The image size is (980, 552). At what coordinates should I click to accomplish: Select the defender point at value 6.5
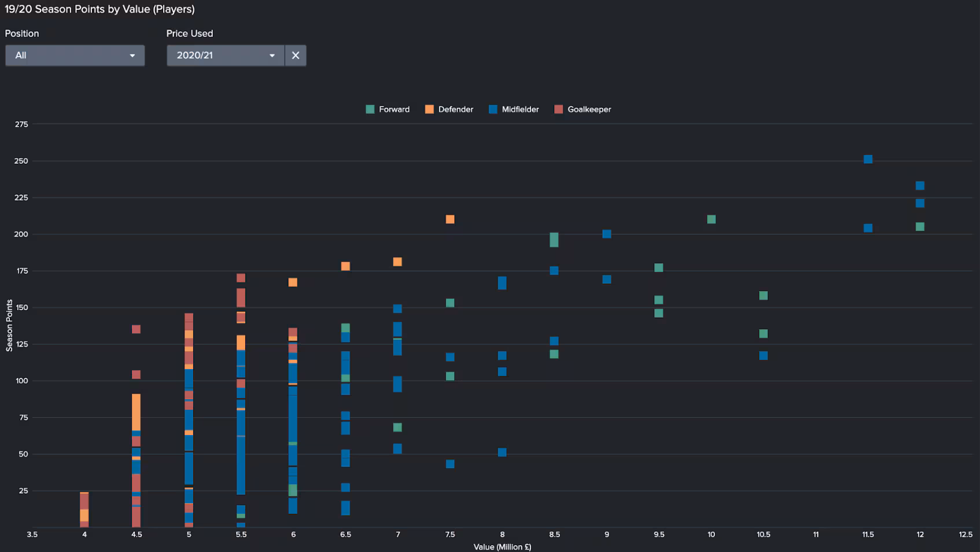pos(345,266)
